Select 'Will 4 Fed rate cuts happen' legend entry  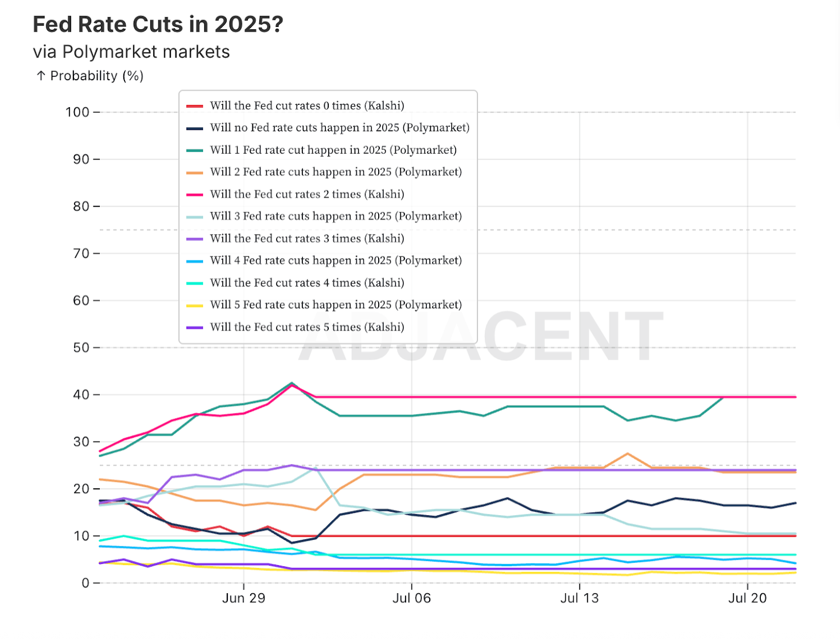coord(336,260)
